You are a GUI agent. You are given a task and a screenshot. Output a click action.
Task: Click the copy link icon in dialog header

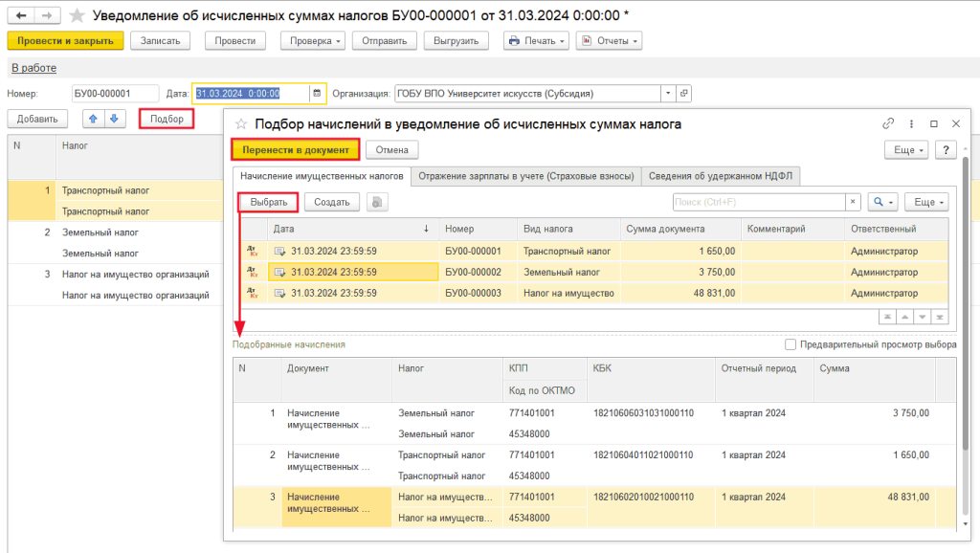coord(888,123)
